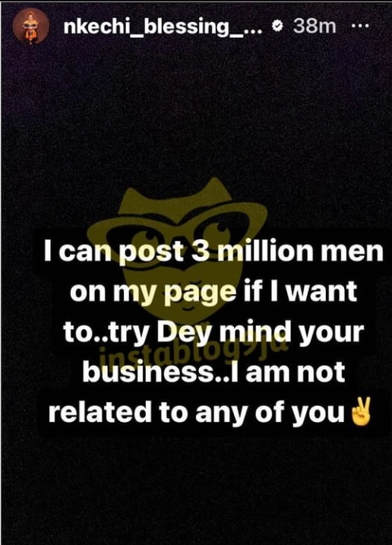The image size is (392, 545).
Task: Click the word 'related' in the last line
Action: (x=100, y=411)
